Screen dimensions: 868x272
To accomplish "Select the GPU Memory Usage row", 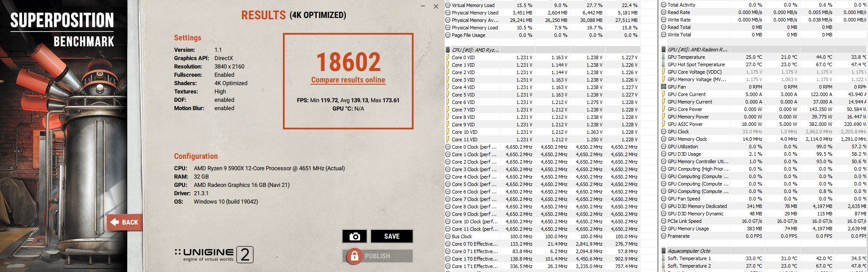I will click(x=764, y=229).
